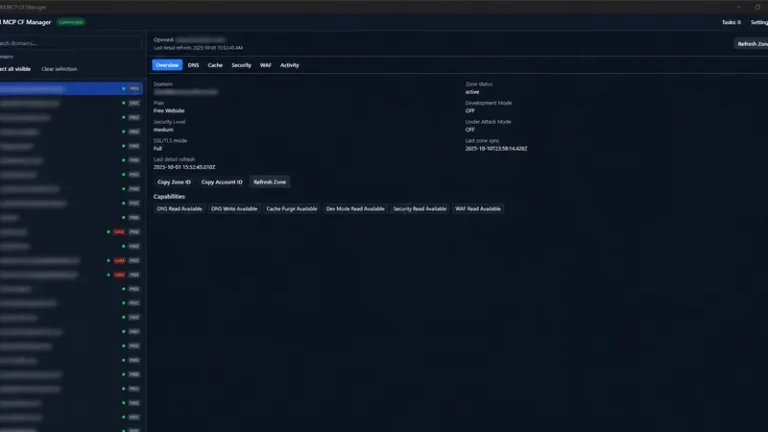Open the WAF tab
Screen dimensions: 768x432
265,65
